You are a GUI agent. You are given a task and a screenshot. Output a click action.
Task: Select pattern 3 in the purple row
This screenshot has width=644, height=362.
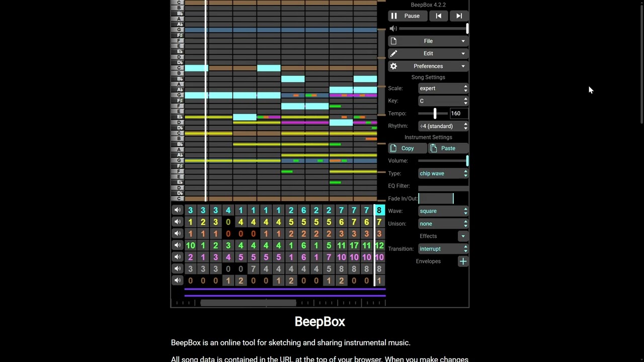(x=215, y=257)
